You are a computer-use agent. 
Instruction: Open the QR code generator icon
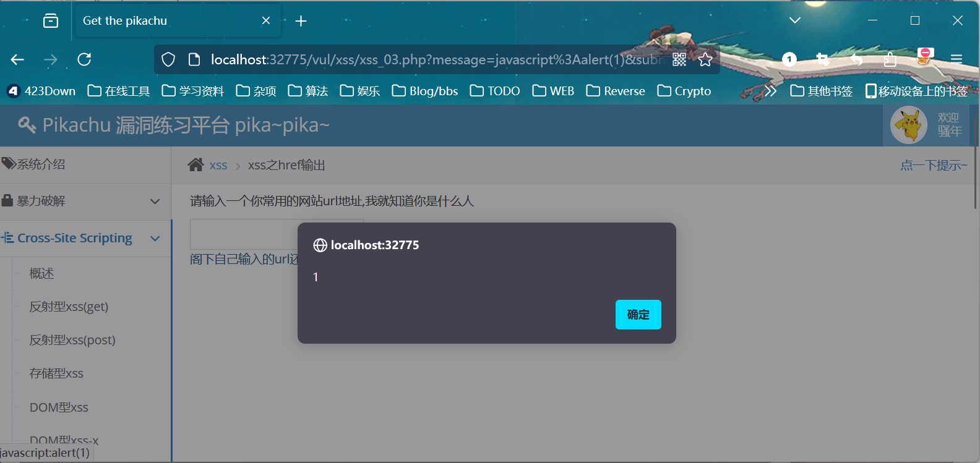pos(679,59)
